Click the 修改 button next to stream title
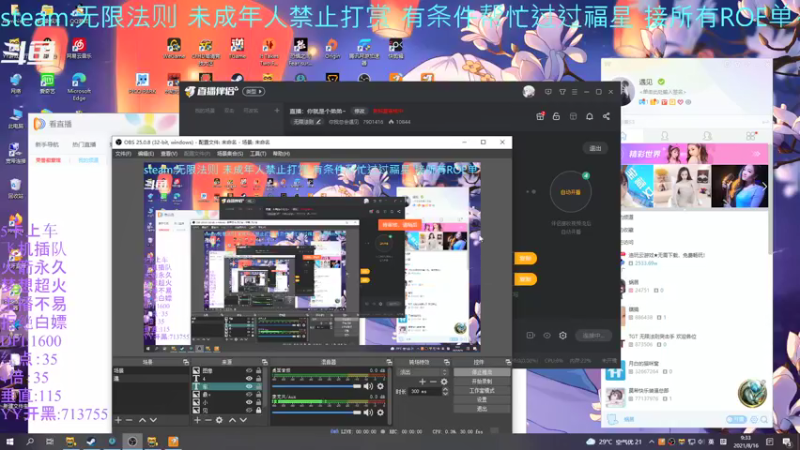 click(360, 111)
